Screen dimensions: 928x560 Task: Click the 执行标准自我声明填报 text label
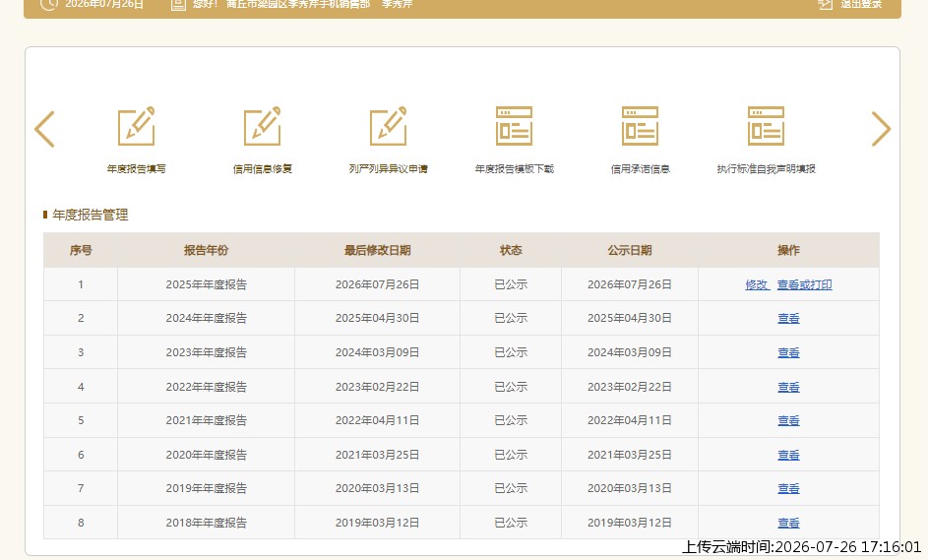pyautogui.click(x=766, y=168)
